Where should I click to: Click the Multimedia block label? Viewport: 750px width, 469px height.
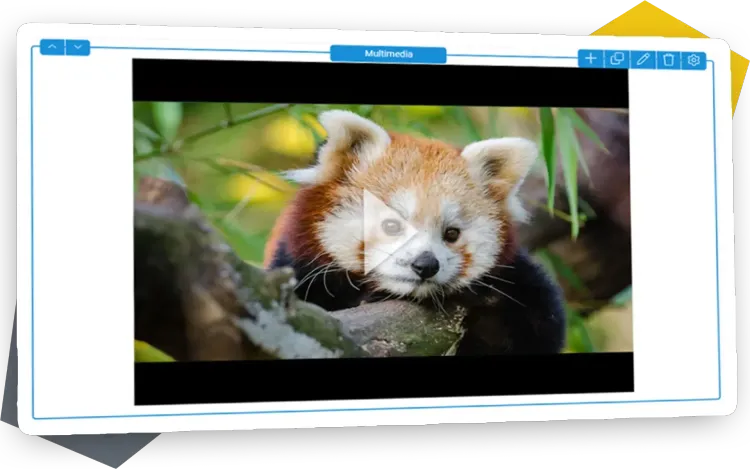[388, 54]
